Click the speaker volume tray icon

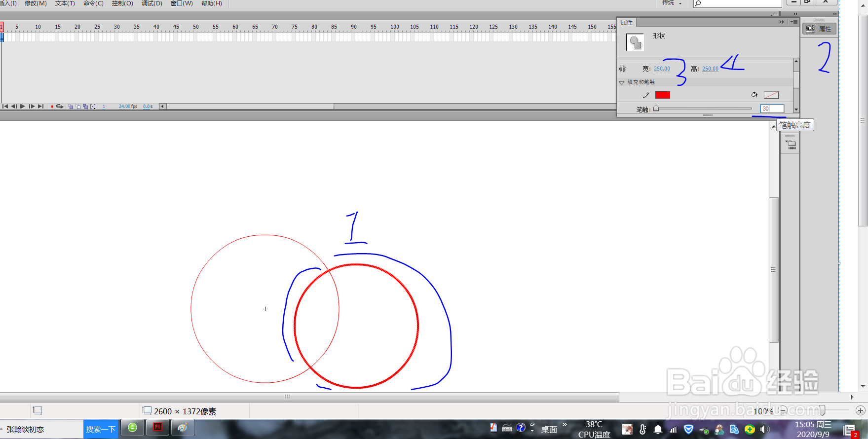[765, 430]
